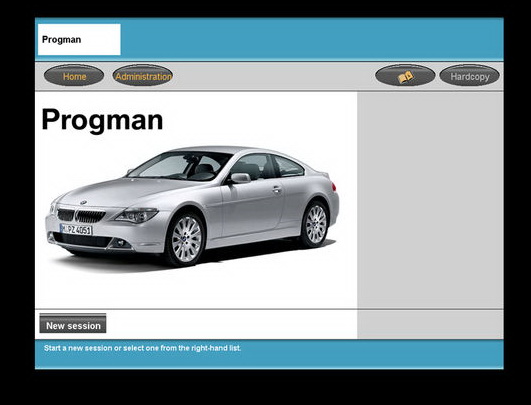Open the book help icon button

(x=405, y=75)
